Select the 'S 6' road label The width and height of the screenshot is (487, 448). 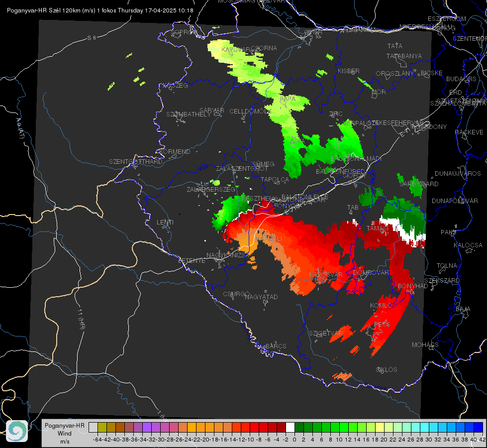92,38
